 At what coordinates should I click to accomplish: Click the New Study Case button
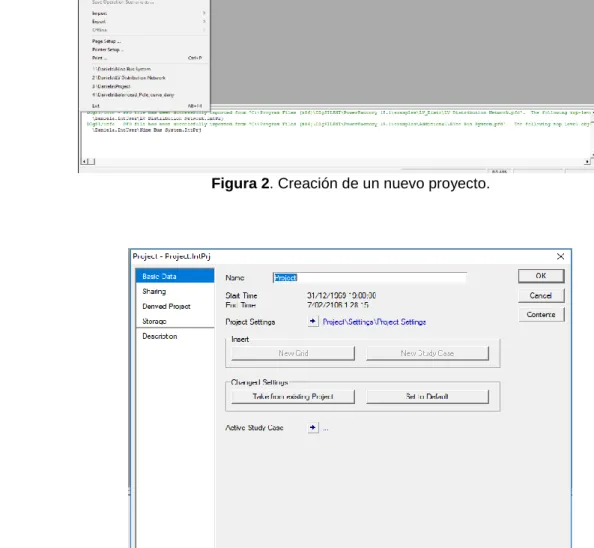[427, 353]
